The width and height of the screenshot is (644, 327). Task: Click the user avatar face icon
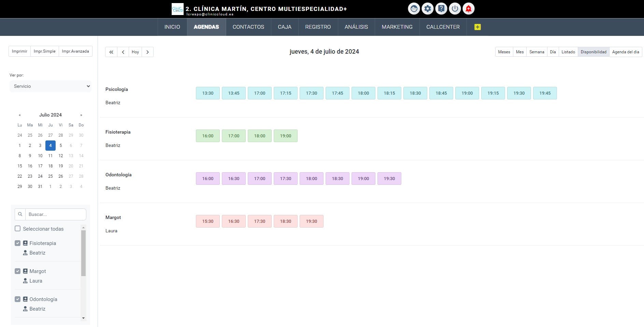(414, 8)
